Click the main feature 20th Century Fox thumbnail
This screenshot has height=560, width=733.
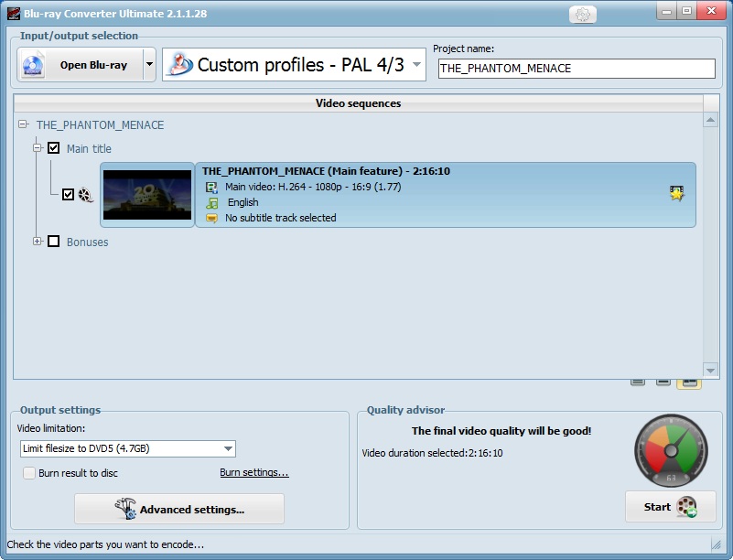click(147, 195)
